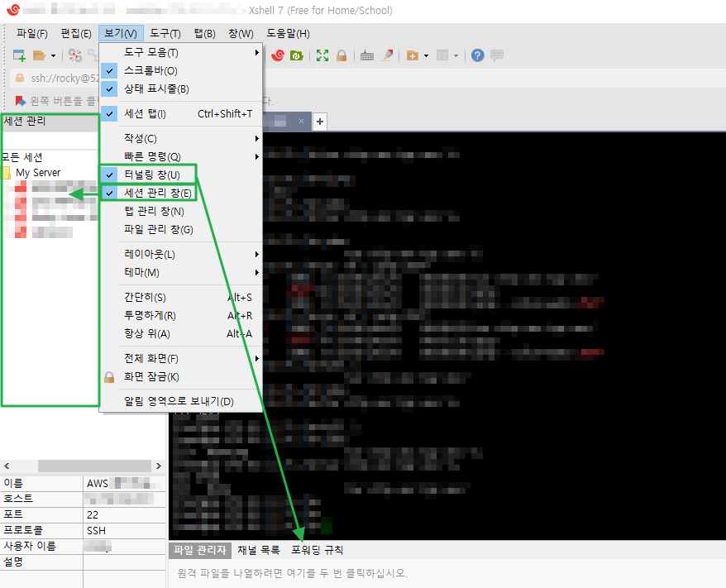Click the speech bubble feedback icon

(x=497, y=55)
